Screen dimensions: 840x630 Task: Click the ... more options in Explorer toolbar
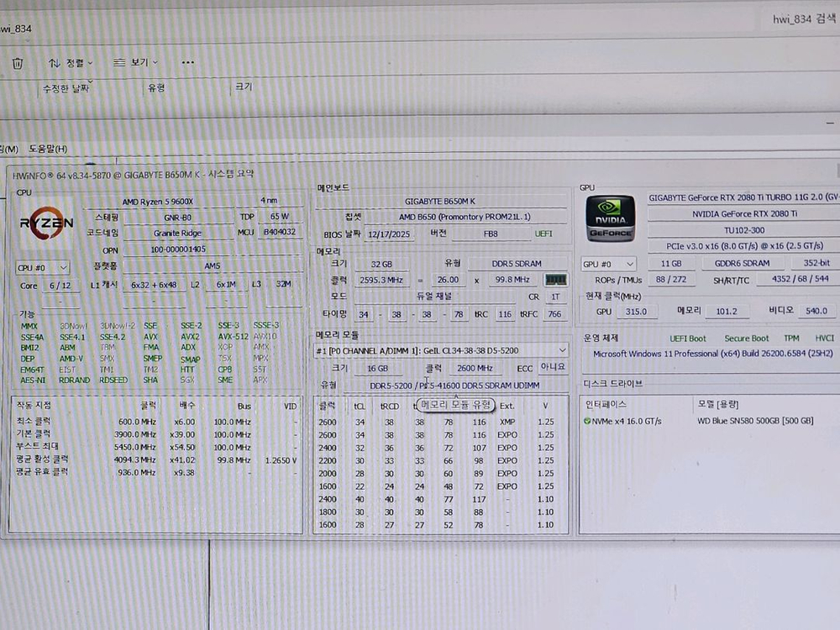click(x=188, y=62)
